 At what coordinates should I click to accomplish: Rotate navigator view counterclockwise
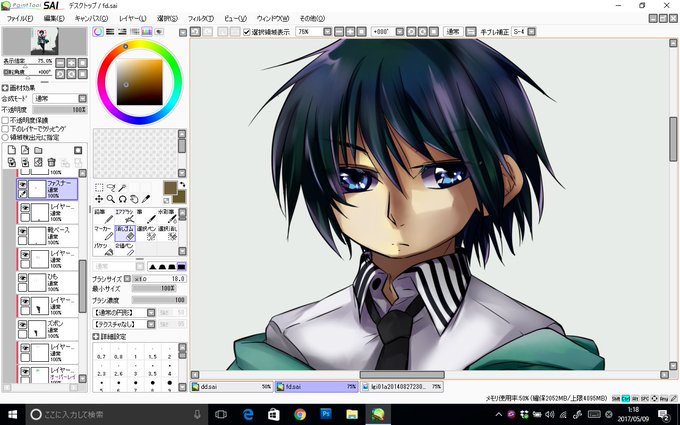pyautogui.click(x=60, y=74)
